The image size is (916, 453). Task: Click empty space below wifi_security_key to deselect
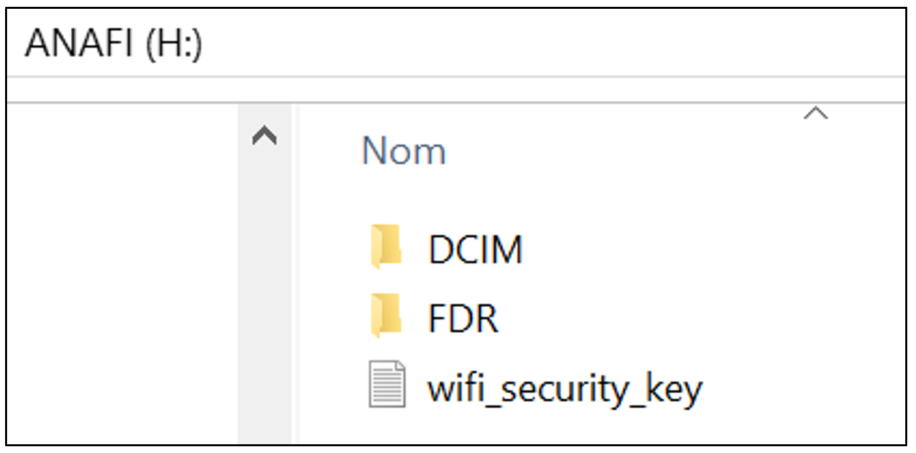click(584, 428)
